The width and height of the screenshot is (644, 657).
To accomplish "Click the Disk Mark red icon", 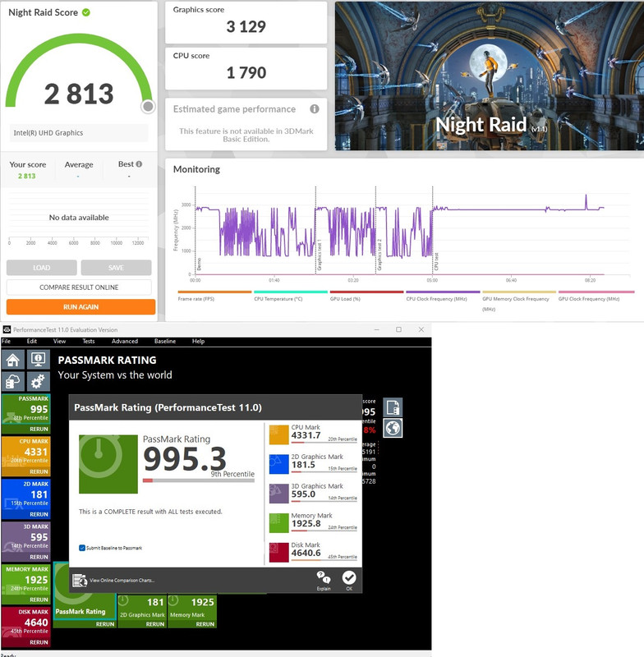I will point(279,552).
